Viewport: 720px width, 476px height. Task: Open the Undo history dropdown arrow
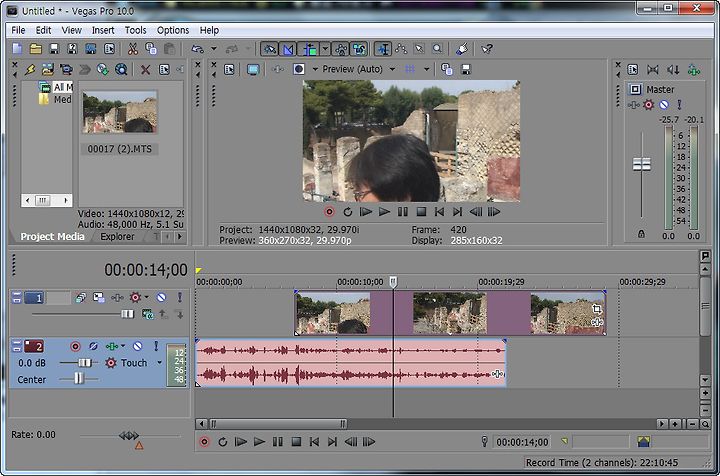pyautogui.click(x=214, y=49)
